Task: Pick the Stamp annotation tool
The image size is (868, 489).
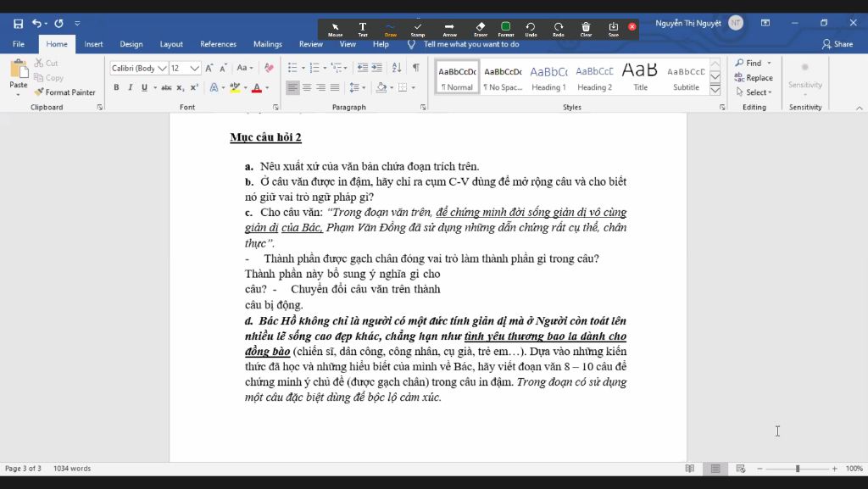Action: [x=418, y=30]
